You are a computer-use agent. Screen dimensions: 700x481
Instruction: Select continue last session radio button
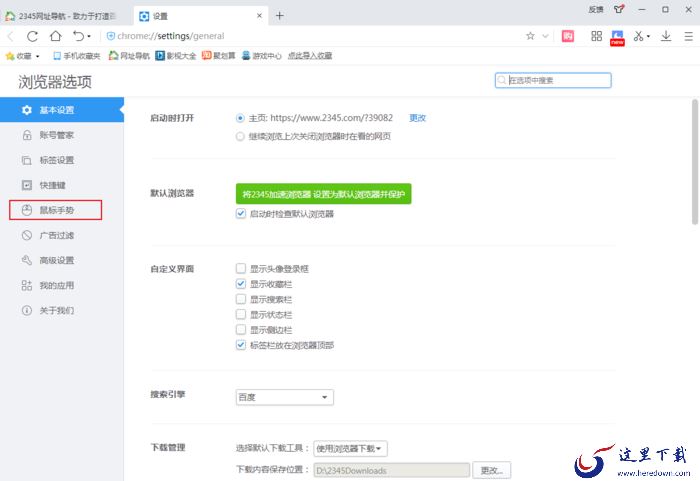coord(240,137)
